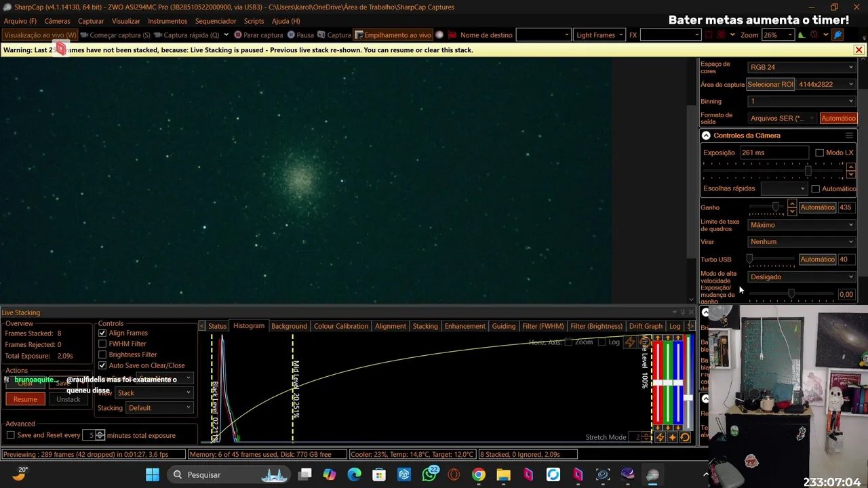The image size is (868, 488).
Task: Open Google Chrome from taskbar
Action: (x=479, y=474)
